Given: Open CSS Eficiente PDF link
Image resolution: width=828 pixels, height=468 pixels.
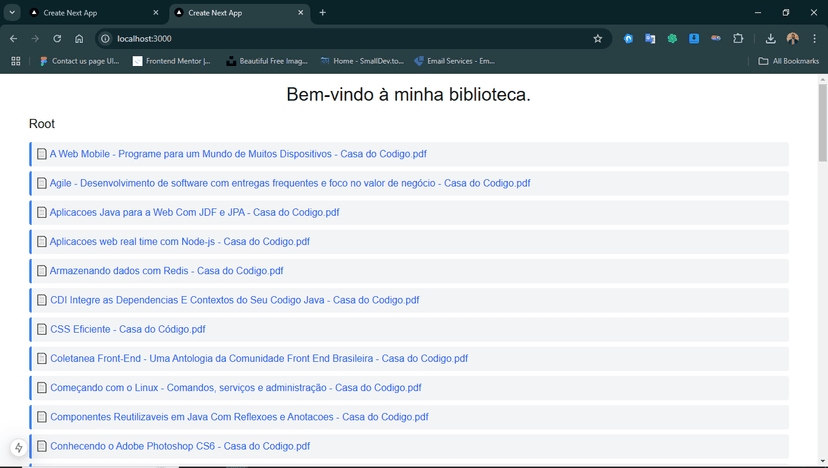Looking at the screenshot, I should click(128, 329).
